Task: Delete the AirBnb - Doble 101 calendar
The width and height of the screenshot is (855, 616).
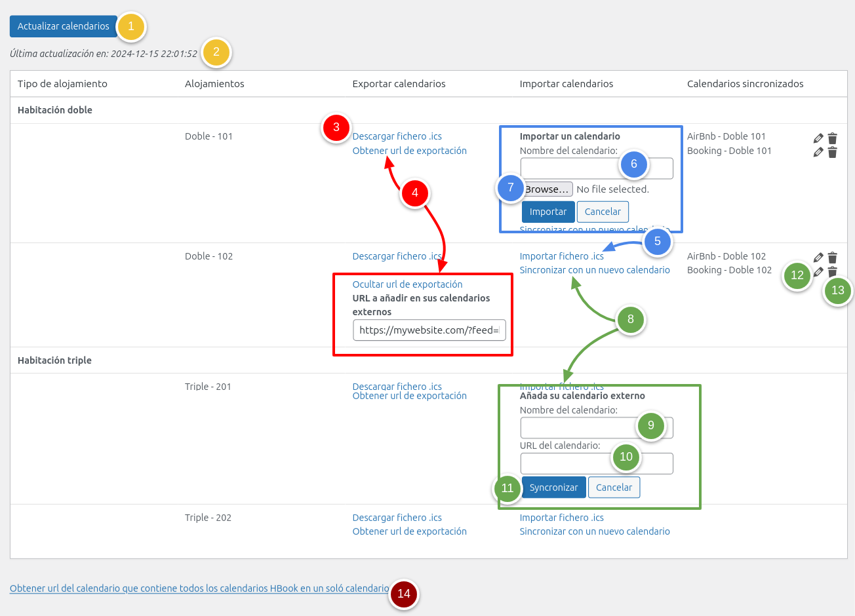Action: [832, 138]
